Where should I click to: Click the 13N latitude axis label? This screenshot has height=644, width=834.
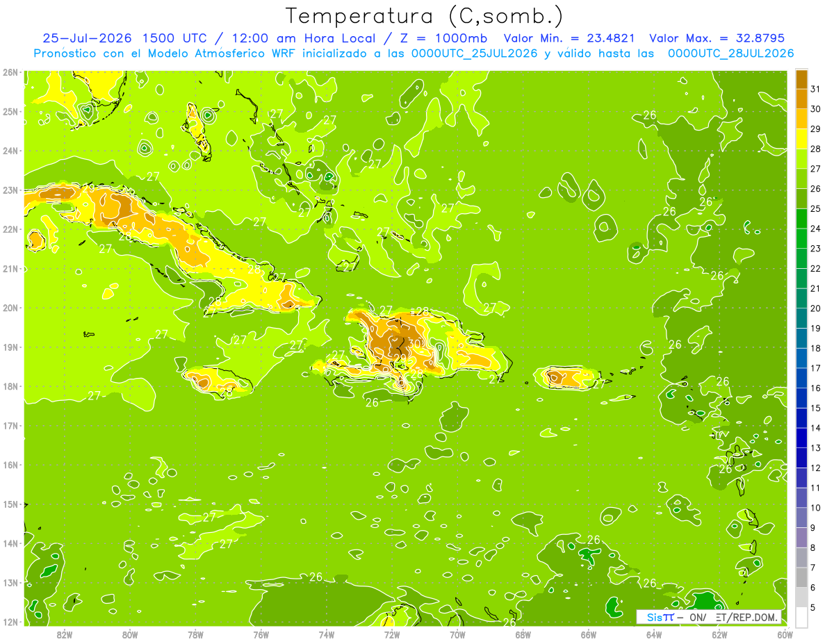[10, 582]
